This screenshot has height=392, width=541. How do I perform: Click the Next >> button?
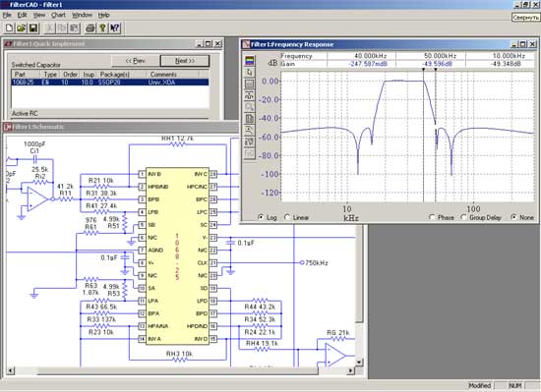pyautogui.click(x=185, y=61)
